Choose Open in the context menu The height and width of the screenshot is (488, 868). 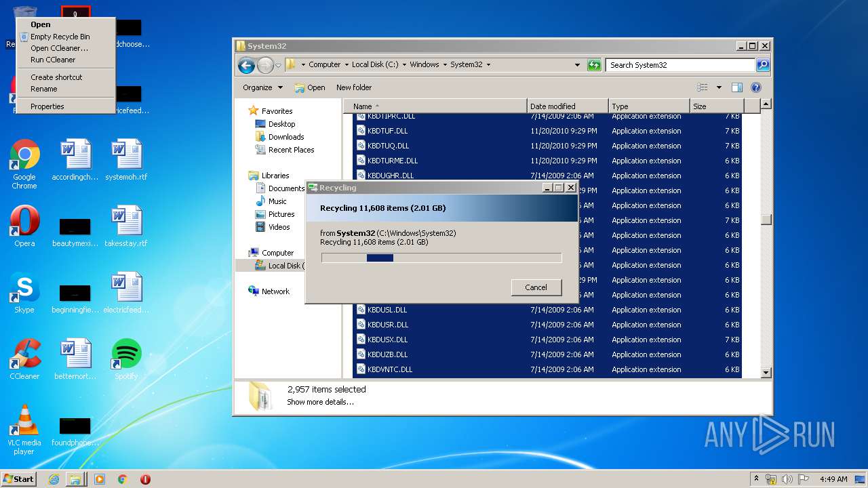[66, 24]
